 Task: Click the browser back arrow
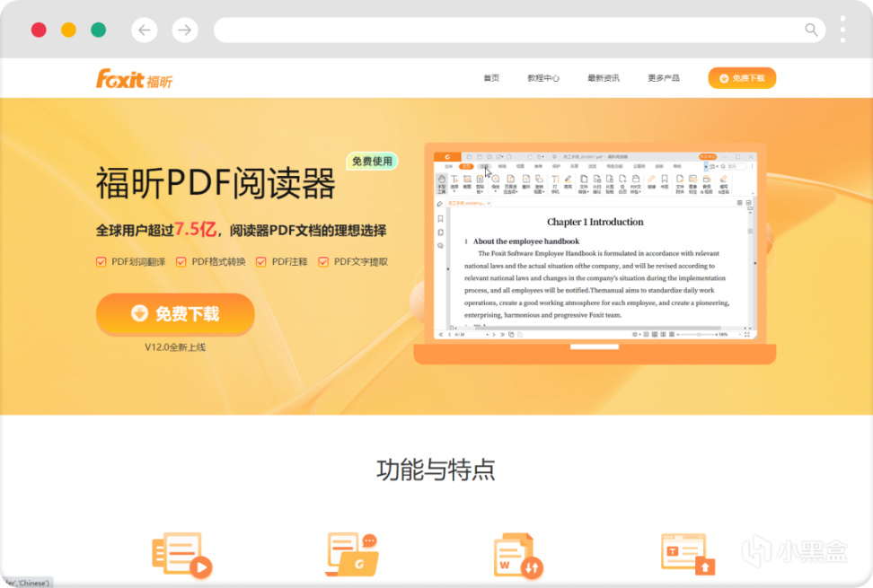tap(145, 30)
